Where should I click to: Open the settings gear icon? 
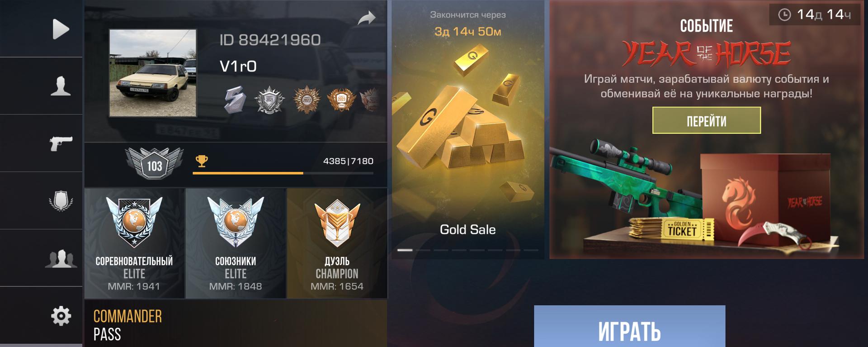[61, 316]
